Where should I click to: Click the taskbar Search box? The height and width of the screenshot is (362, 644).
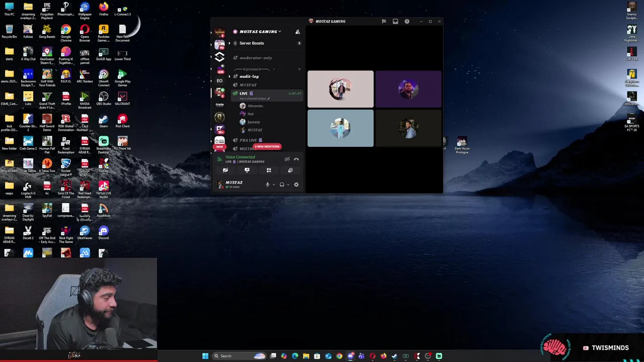point(240,356)
